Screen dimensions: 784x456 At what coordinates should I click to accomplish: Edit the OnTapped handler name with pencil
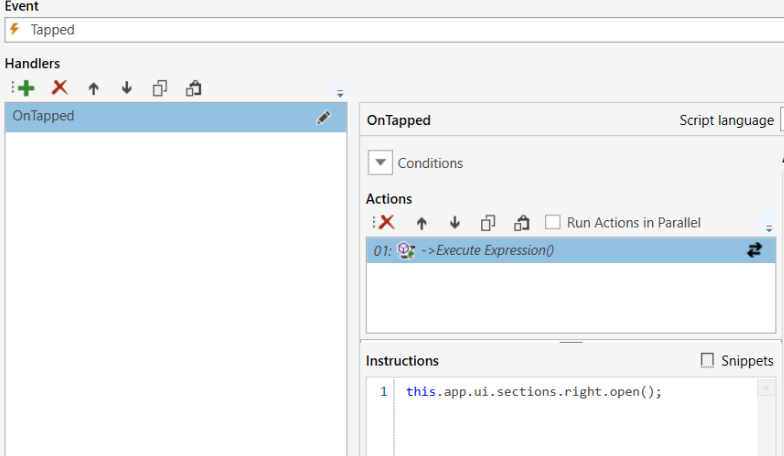323,117
